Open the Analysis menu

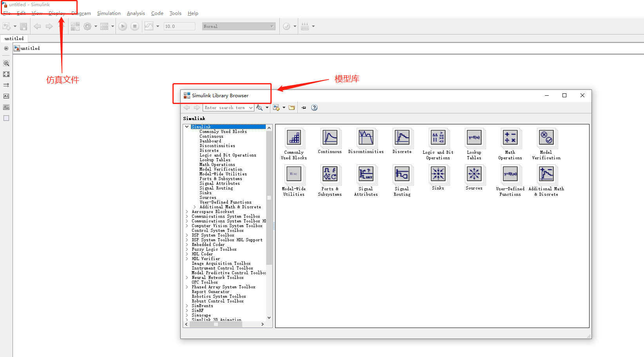coord(136,13)
